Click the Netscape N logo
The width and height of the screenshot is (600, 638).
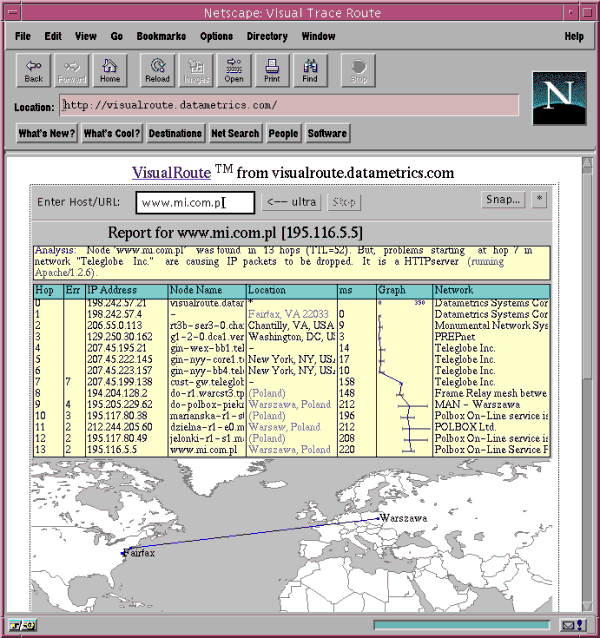tap(559, 98)
